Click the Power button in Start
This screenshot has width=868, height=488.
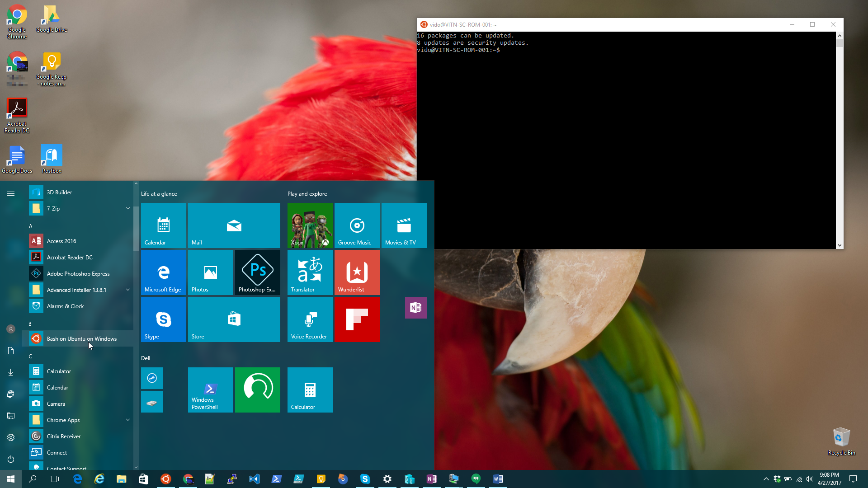11,459
